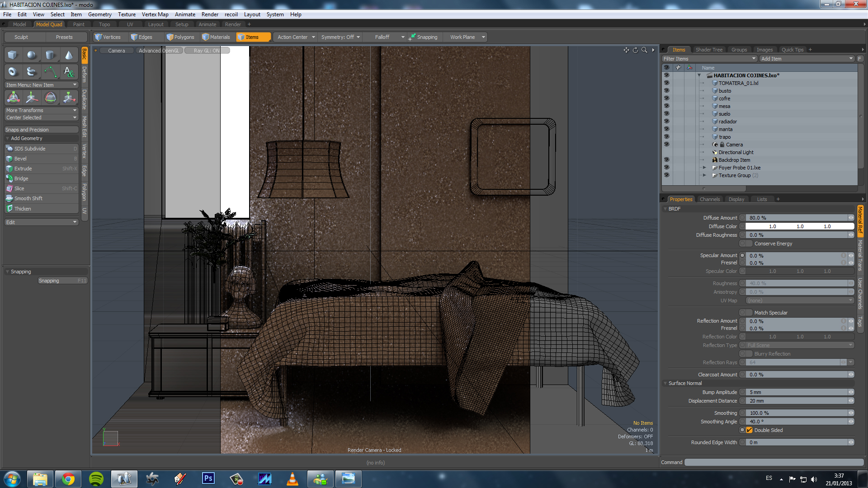This screenshot has width=868, height=488.
Task: Select the Torus primitive tool
Action: pos(13,71)
